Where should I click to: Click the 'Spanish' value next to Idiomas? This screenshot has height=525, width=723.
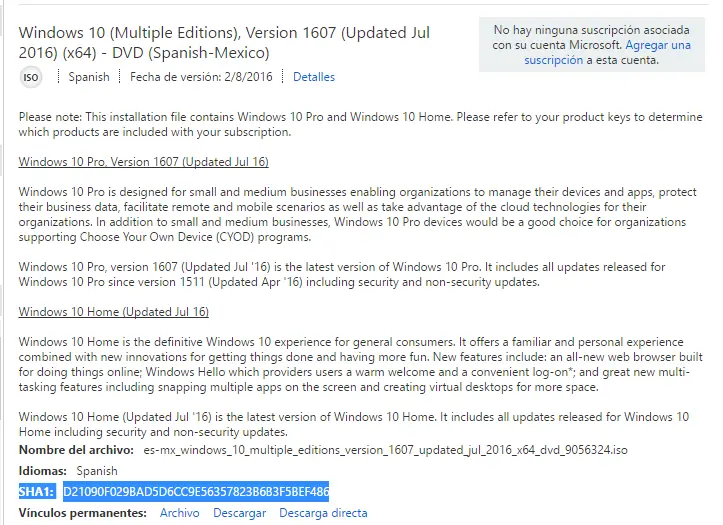pos(97,471)
